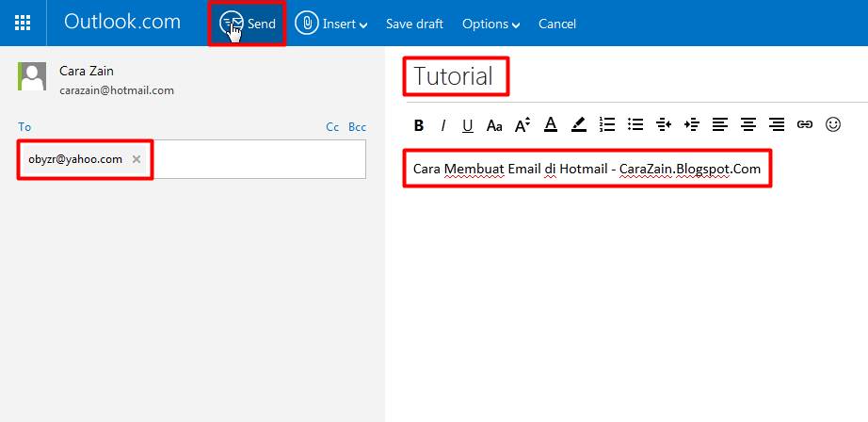
Task: Align text to the right
Action: [x=778, y=124]
